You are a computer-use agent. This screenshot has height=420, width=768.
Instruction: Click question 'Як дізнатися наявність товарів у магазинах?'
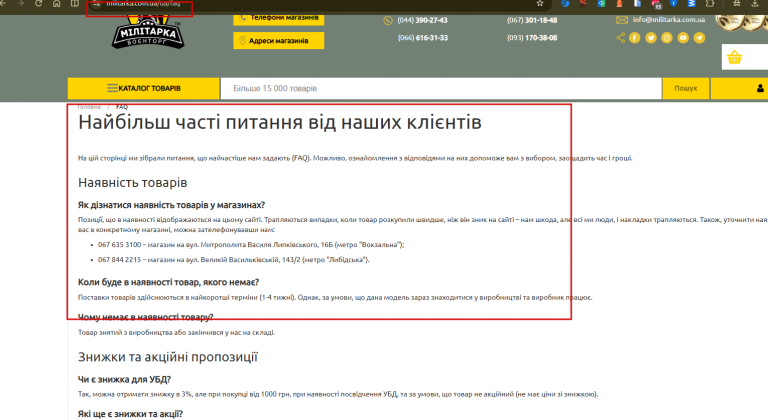[171, 205]
